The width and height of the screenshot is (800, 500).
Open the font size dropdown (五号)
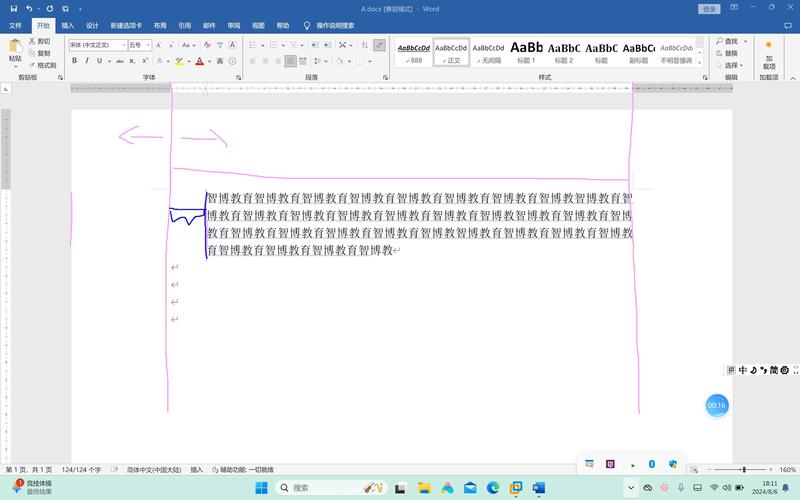[148, 45]
